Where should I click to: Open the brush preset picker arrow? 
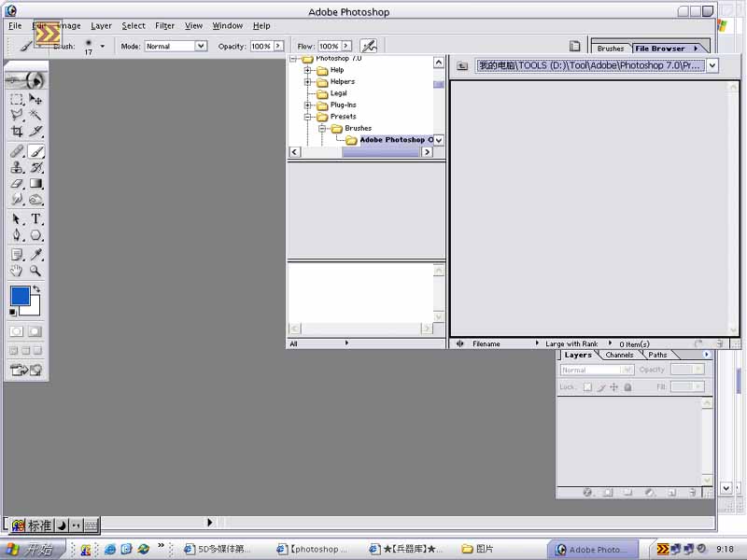(103, 46)
